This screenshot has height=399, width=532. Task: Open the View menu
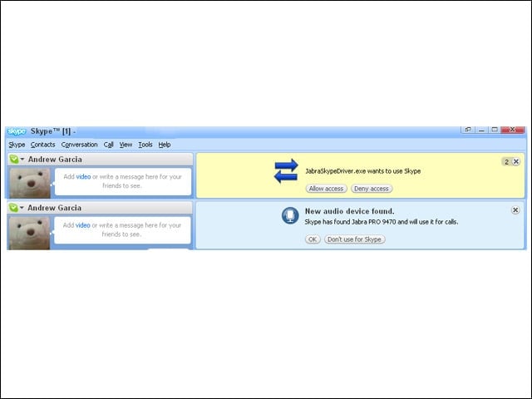pos(126,145)
